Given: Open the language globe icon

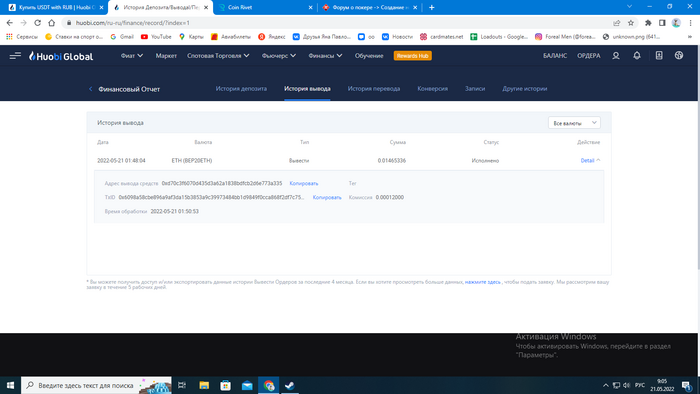Looking at the screenshot, I should pyautogui.click(x=679, y=56).
